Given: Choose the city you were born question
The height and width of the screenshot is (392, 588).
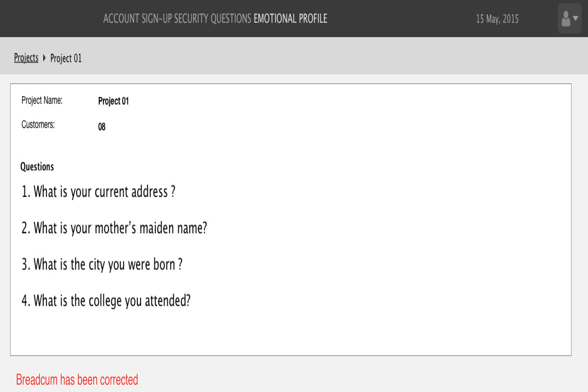Looking at the screenshot, I should pyautogui.click(x=102, y=265).
